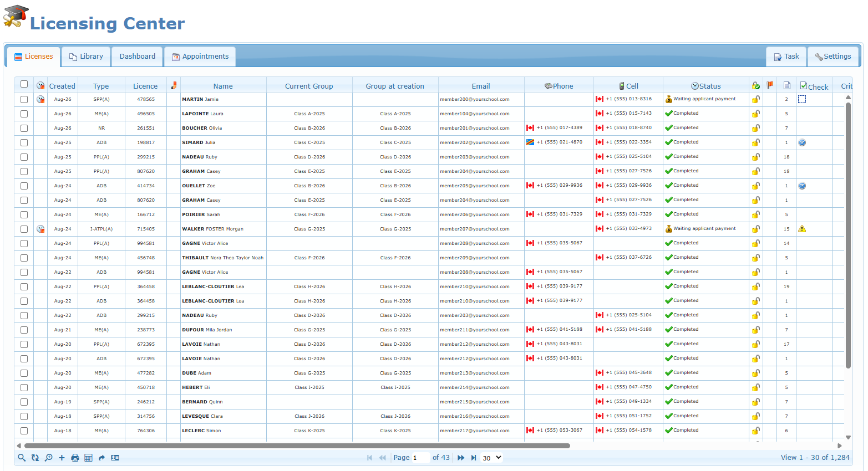The height and width of the screenshot is (471, 868).
Task: Go to next page with forward arrows
Action: [x=461, y=458]
